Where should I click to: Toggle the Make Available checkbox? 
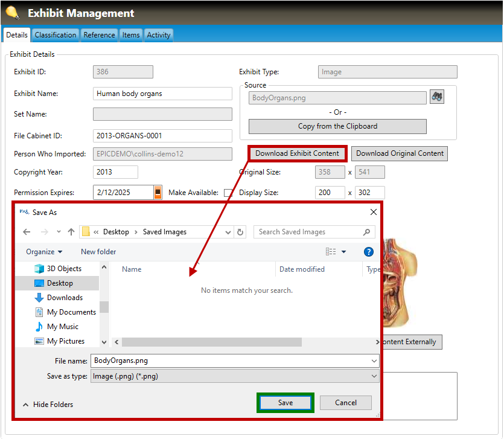click(228, 193)
